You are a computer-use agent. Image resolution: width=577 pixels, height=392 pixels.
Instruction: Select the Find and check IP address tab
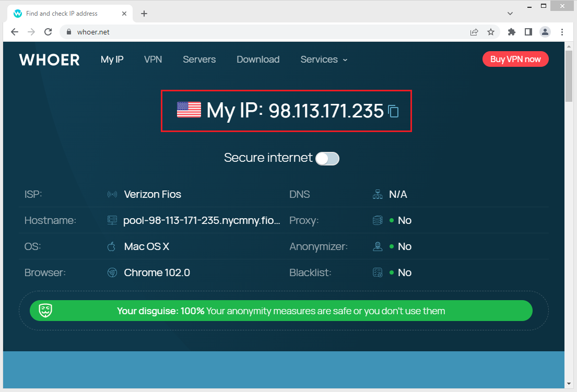click(70, 14)
